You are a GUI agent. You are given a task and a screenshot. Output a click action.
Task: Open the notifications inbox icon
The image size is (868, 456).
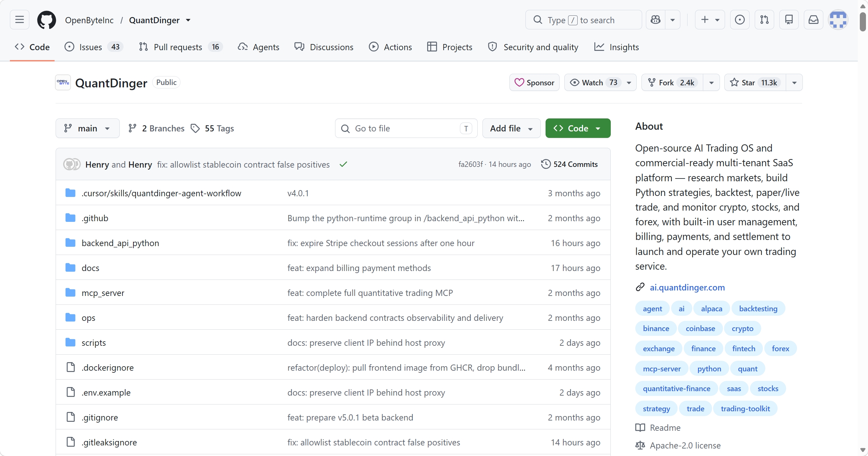click(813, 20)
